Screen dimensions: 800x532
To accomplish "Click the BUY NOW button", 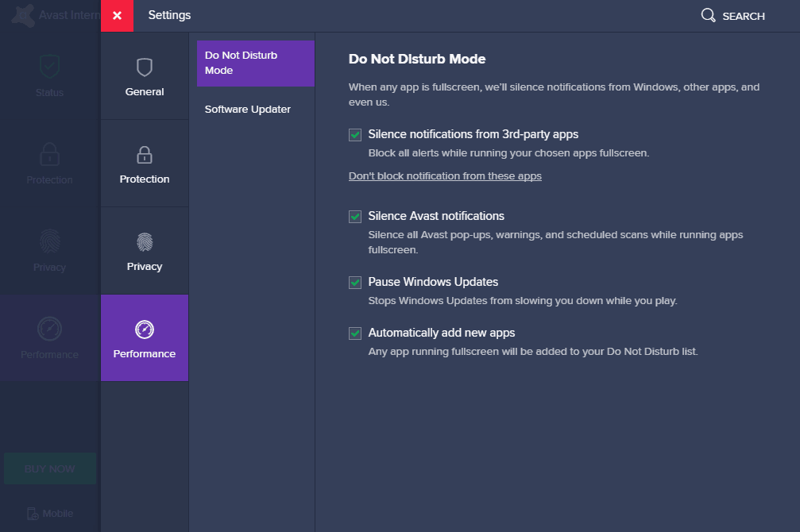I will [49, 468].
